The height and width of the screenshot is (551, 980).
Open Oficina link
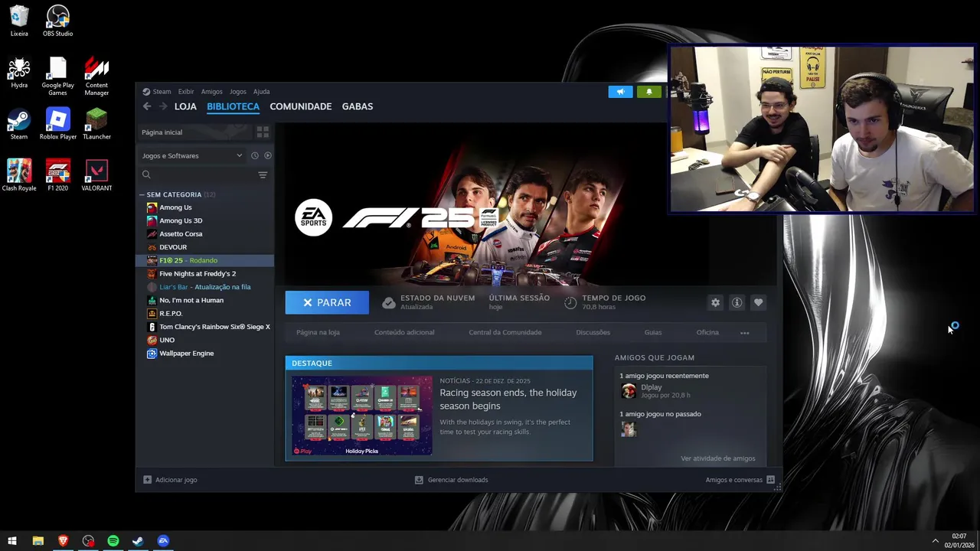click(x=707, y=332)
